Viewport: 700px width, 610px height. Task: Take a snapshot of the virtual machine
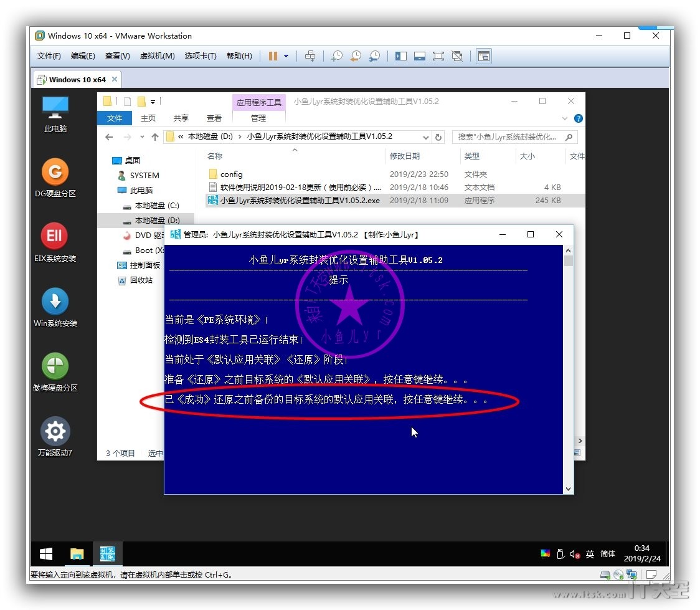pyautogui.click(x=336, y=56)
